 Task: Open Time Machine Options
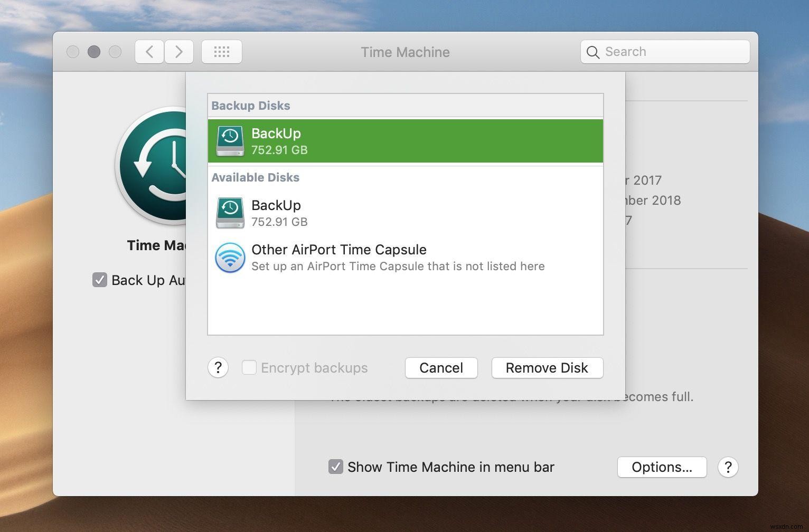662,467
